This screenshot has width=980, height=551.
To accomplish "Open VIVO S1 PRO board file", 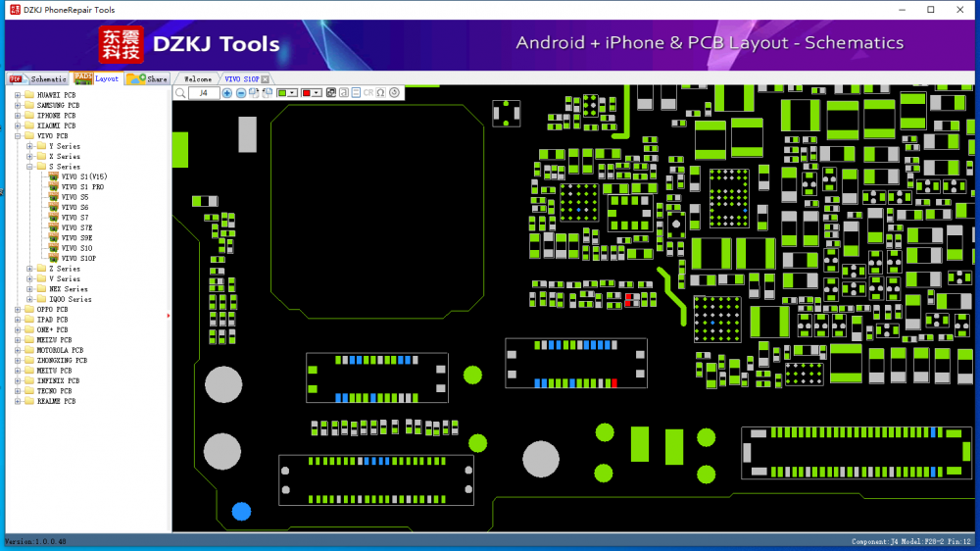I will (82, 187).
